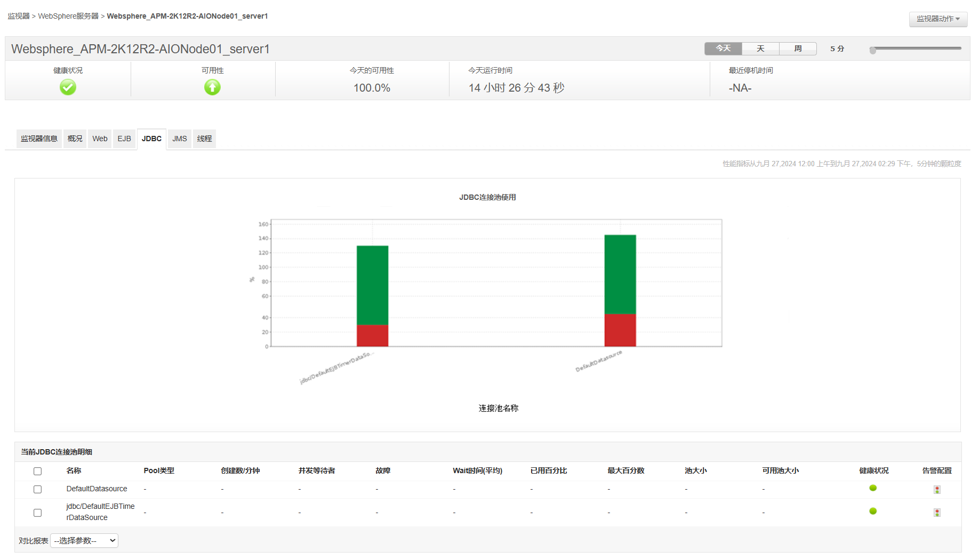The height and width of the screenshot is (560, 979).
Task: Click the green segment of jdbc/DefaultEJBTimerDataSo... bar
Action: 372,285
